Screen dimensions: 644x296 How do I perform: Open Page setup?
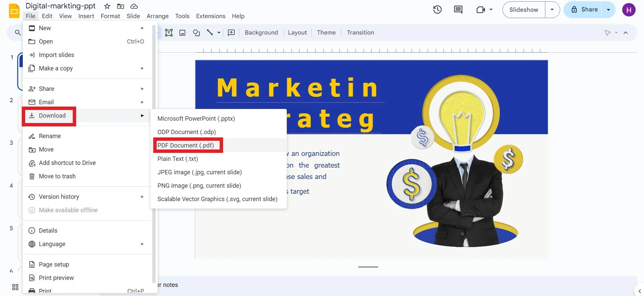click(x=87, y=264)
